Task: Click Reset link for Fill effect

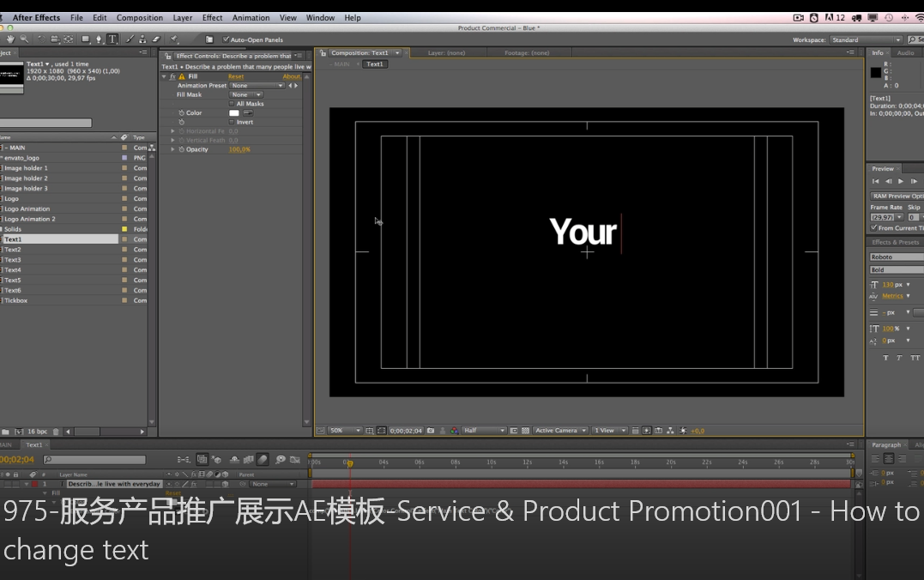Action: tap(236, 76)
